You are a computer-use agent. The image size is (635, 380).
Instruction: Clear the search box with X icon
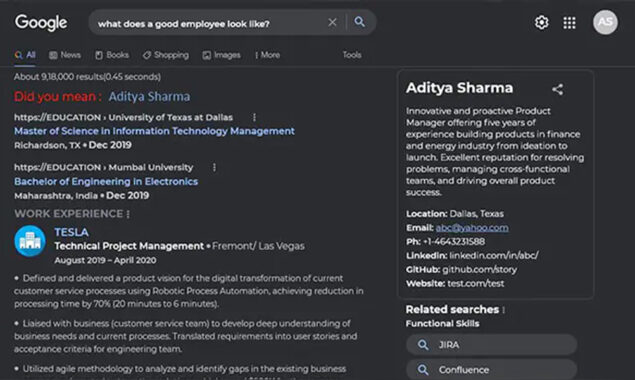[x=332, y=22]
